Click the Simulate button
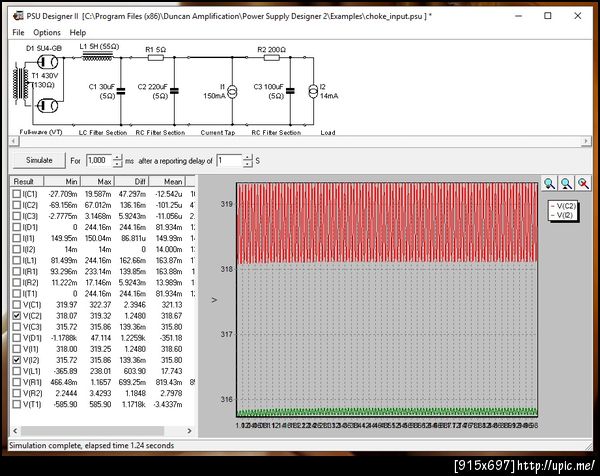This screenshot has width=600, height=476. (x=39, y=160)
